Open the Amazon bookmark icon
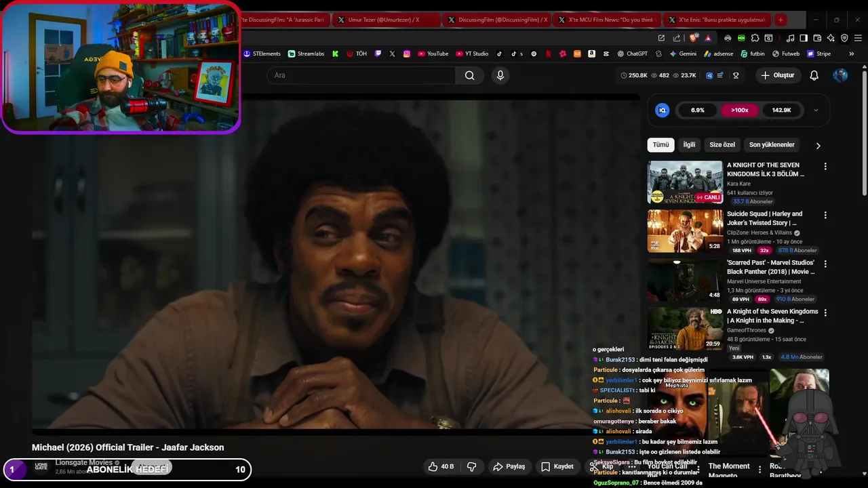 tap(592, 54)
